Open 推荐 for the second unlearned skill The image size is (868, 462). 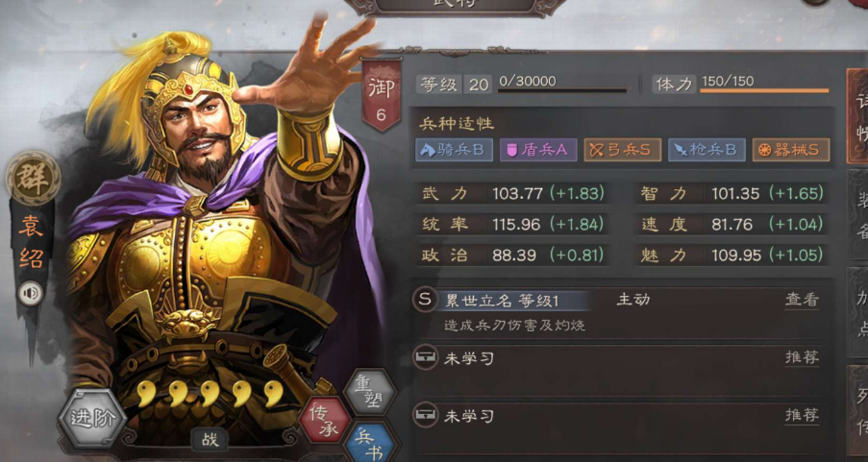(x=802, y=416)
